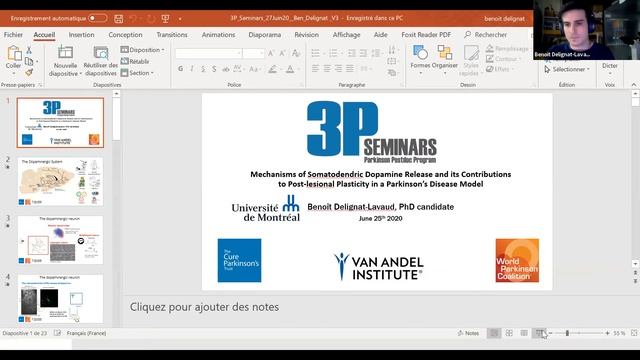The width and height of the screenshot is (640, 360).
Task: Decrease list indent level
Action: (352, 53)
